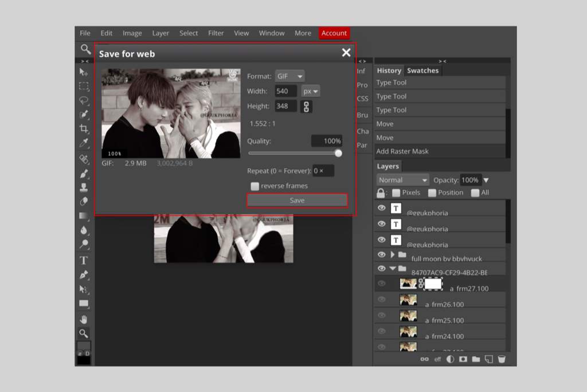
Task: Select the Pen tool
Action: point(84,275)
